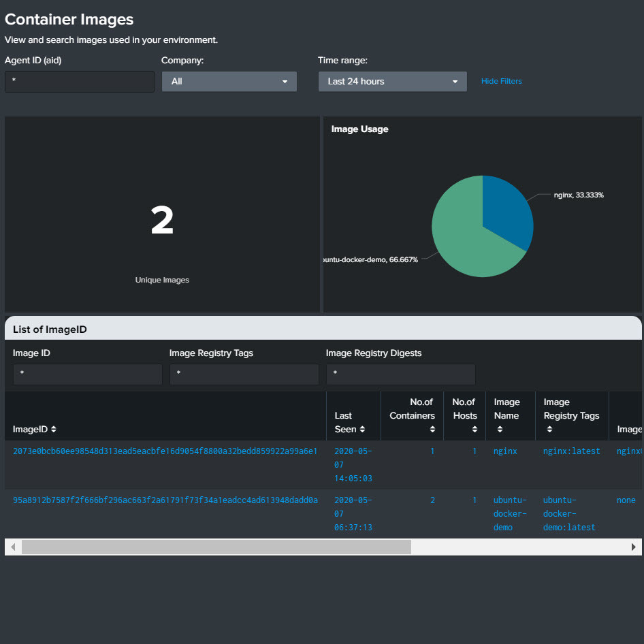Click the scrollbar right arrow
The width and height of the screenshot is (644, 644).
[634, 547]
